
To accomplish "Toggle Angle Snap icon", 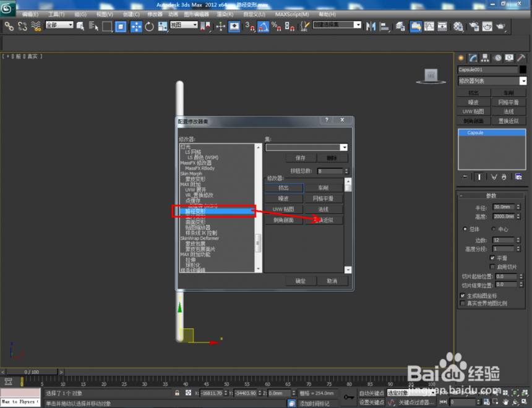I will point(264,27).
